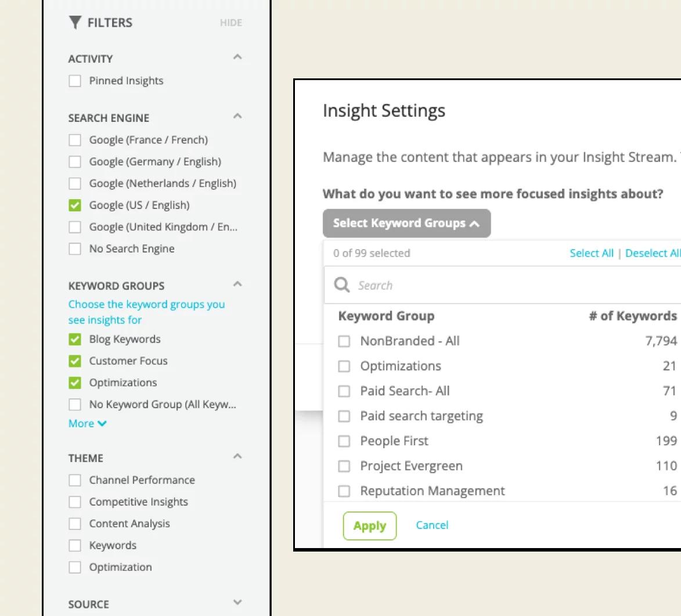The width and height of the screenshot is (681, 616).
Task: Enable the Competitive Insights theme
Action: 75,502
